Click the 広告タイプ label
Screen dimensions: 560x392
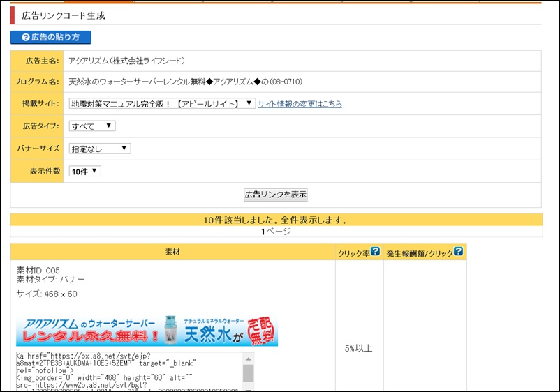click(x=41, y=126)
